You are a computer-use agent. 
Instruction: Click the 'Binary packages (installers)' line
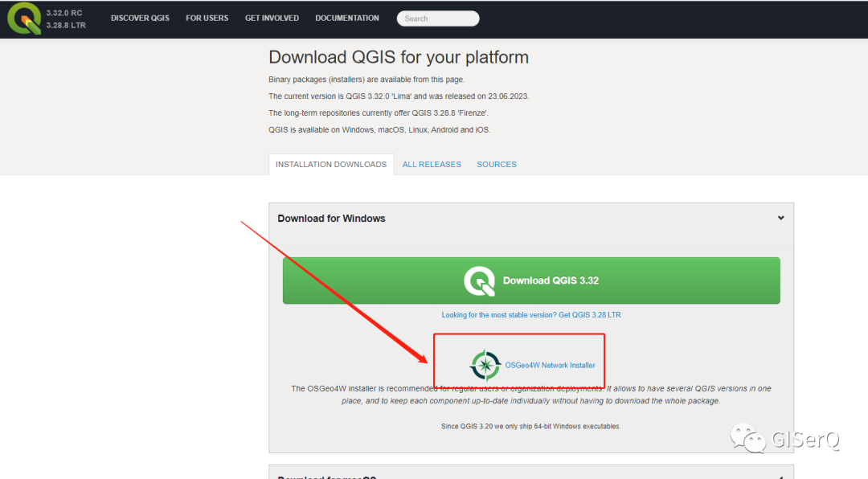click(x=366, y=80)
